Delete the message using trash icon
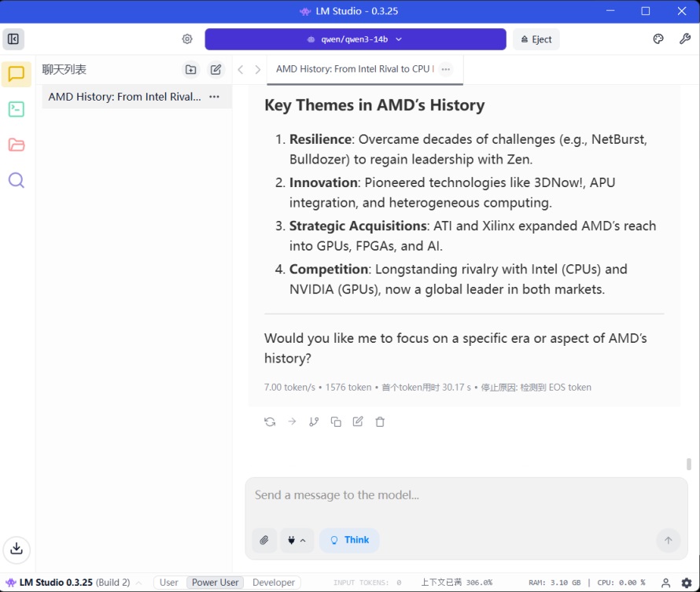The width and height of the screenshot is (700, 592). tap(380, 421)
